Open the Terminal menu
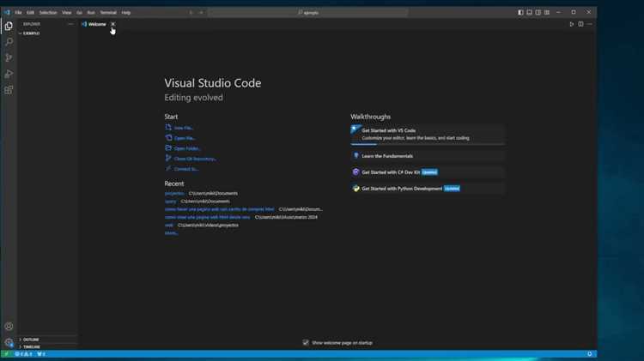The width and height of the screenshot is (644, 361). pyautogui.click(x=108, y=13)
